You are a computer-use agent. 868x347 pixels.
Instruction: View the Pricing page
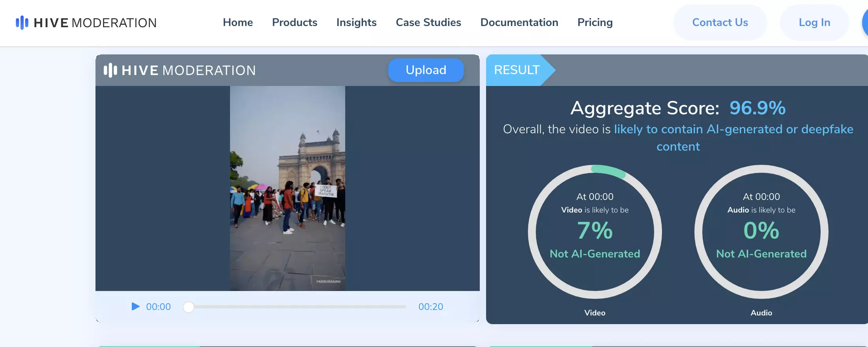[595, 22]
